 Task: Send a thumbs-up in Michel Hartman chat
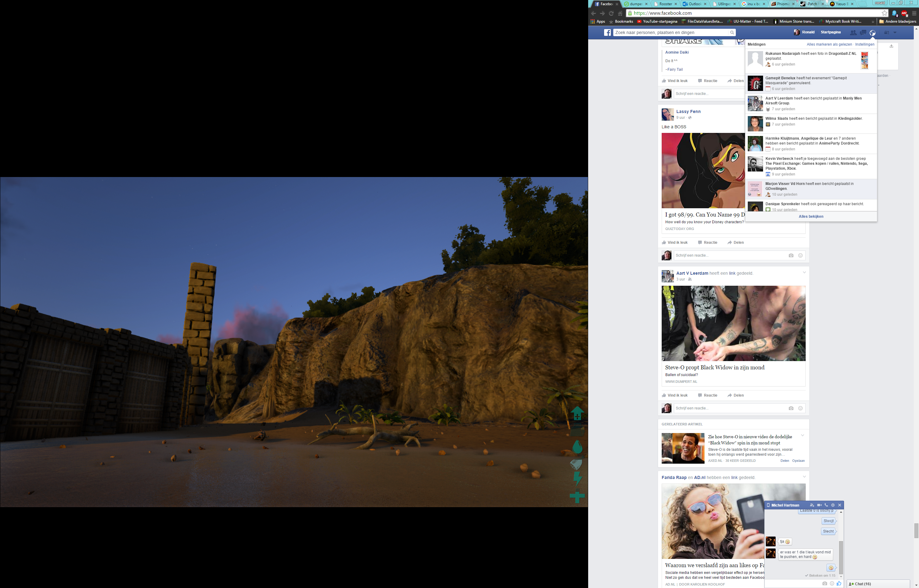coord(839,583)
